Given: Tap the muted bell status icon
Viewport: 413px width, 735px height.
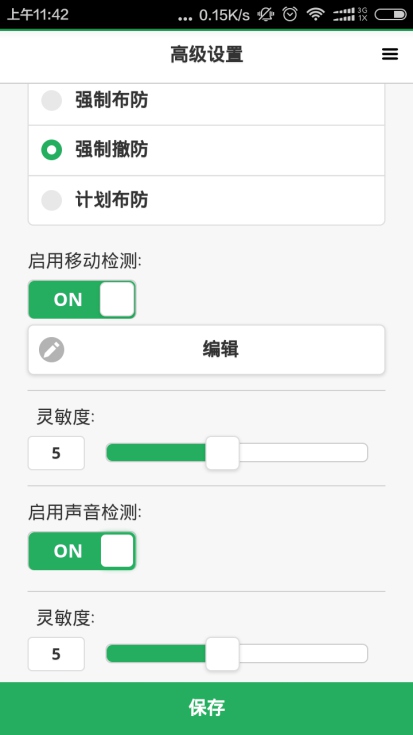Looking at the screenshot, I should pyautogui.click(x=265, y=15).
